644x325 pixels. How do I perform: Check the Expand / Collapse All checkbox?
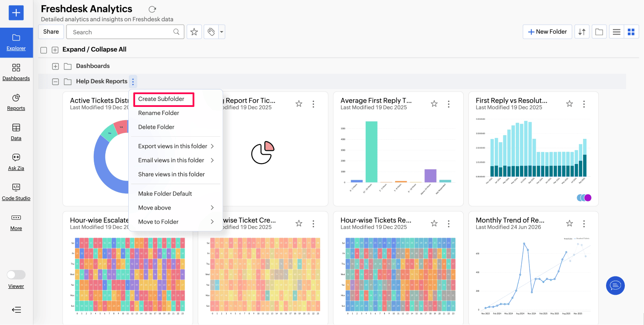coord(43,50)
